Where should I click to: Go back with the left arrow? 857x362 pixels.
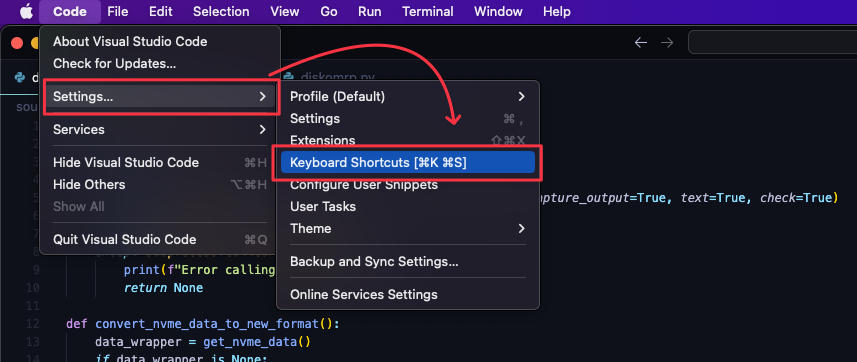tap(641, 42)
